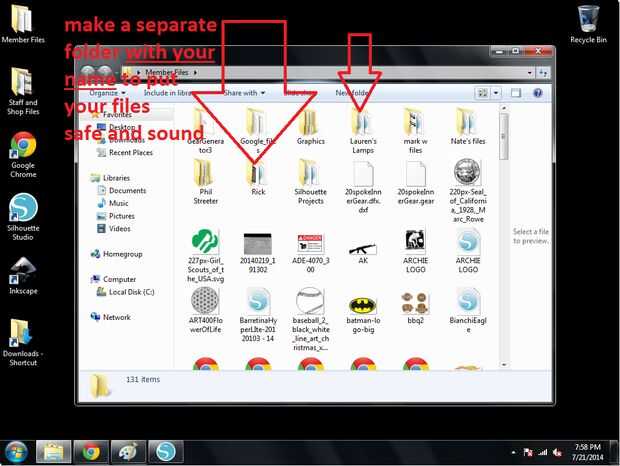Show hidden icons in the system tray

point(513,452)
